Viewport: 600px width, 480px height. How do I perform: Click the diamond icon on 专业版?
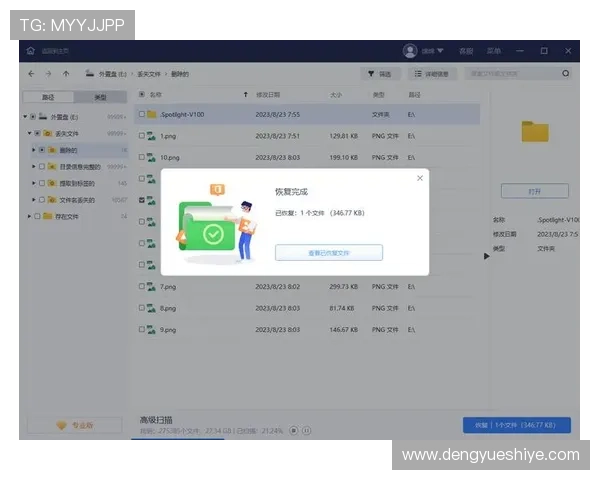tap(61, 425)
